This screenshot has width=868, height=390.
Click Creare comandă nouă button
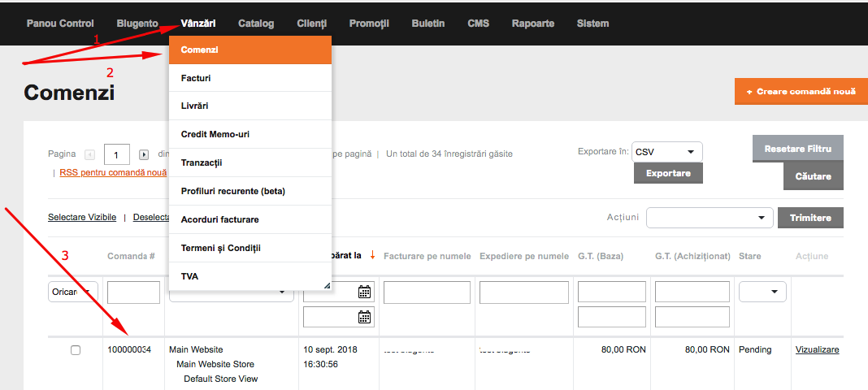(x=801, y=91)
